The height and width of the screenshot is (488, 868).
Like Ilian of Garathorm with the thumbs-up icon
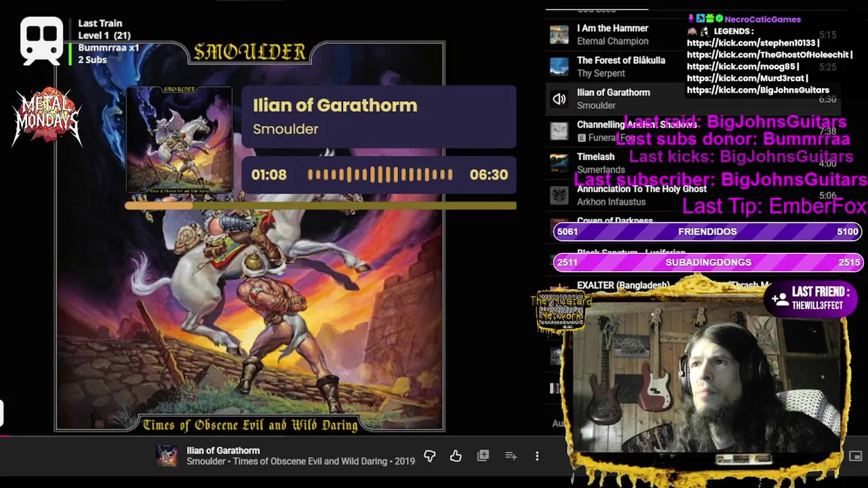coord(456,456)
